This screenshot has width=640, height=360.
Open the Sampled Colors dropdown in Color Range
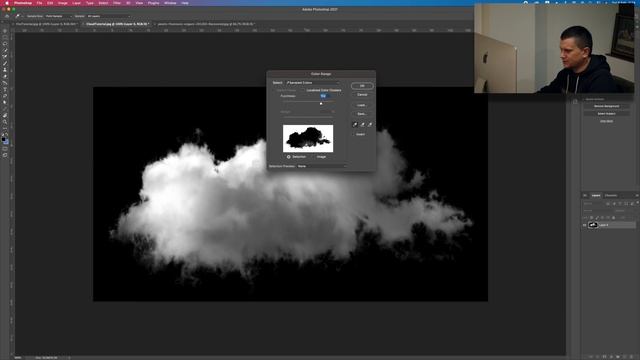[x=312, y=82]
